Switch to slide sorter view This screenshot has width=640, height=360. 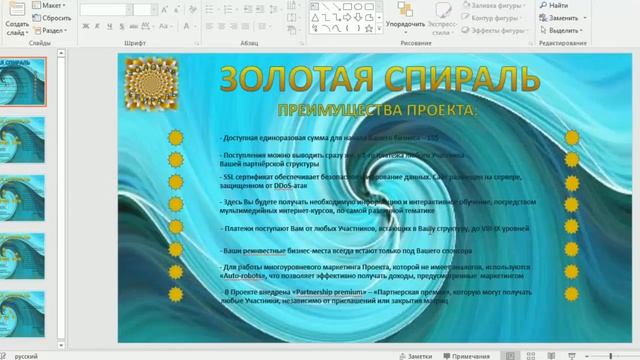point(531,356)
